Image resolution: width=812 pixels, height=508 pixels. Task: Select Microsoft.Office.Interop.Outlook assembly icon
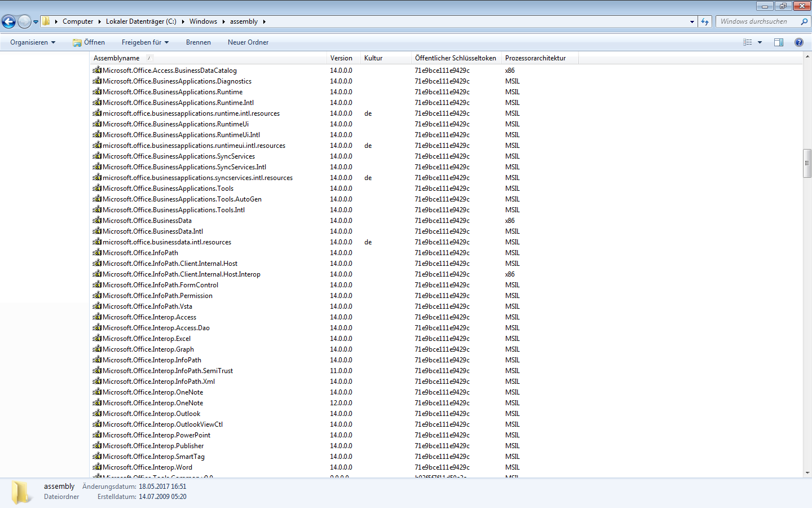tap(97, 413)
